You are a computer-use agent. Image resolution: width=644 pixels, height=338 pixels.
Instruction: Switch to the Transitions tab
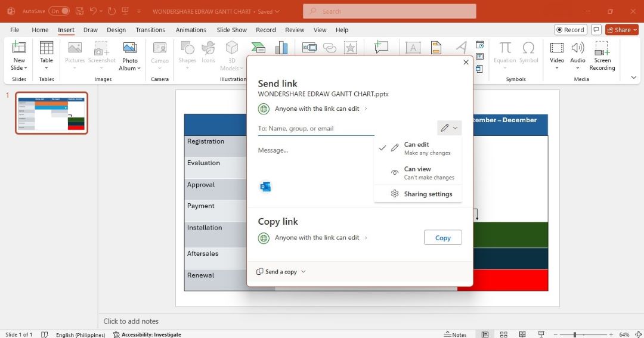[150, 30]
